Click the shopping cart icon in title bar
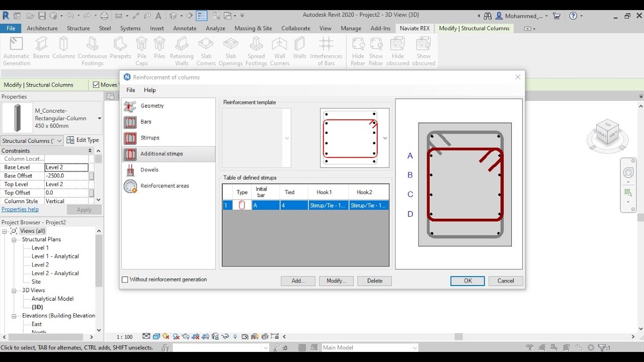The width and height of the screenshot is (644, 362). 556,16
